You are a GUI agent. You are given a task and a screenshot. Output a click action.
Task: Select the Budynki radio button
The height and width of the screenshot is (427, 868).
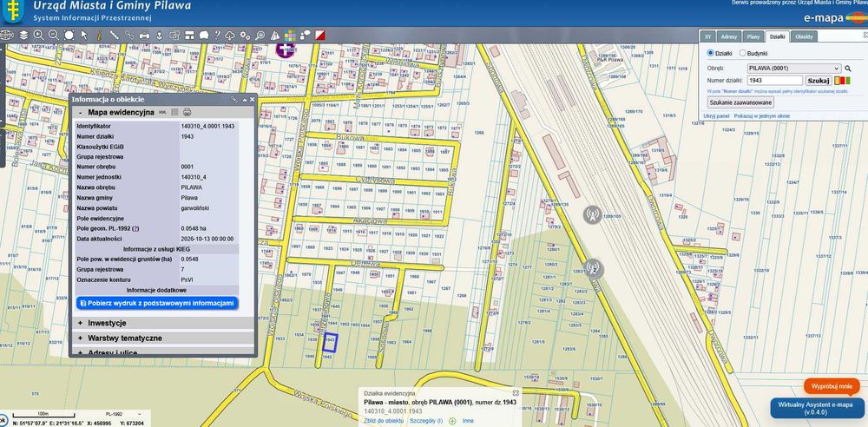(x=742, y=53)
